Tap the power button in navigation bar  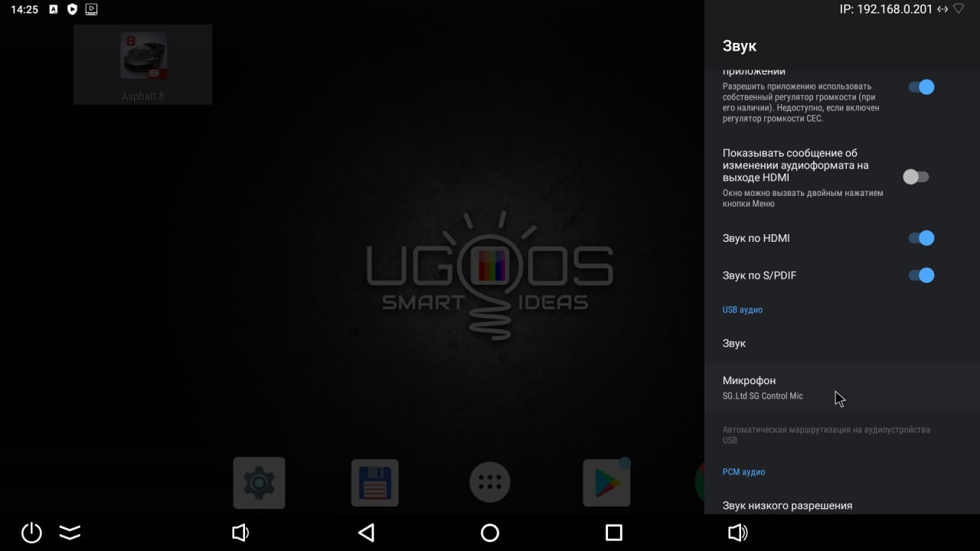[31, 532]
